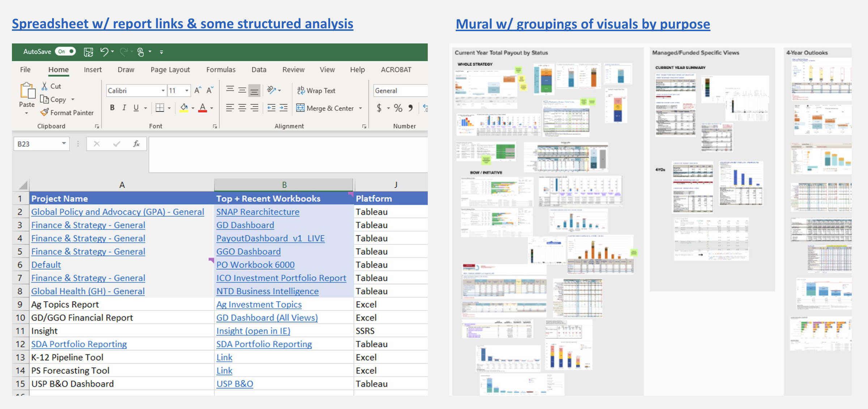Click the Save icon in title bar

pos(88,52)
